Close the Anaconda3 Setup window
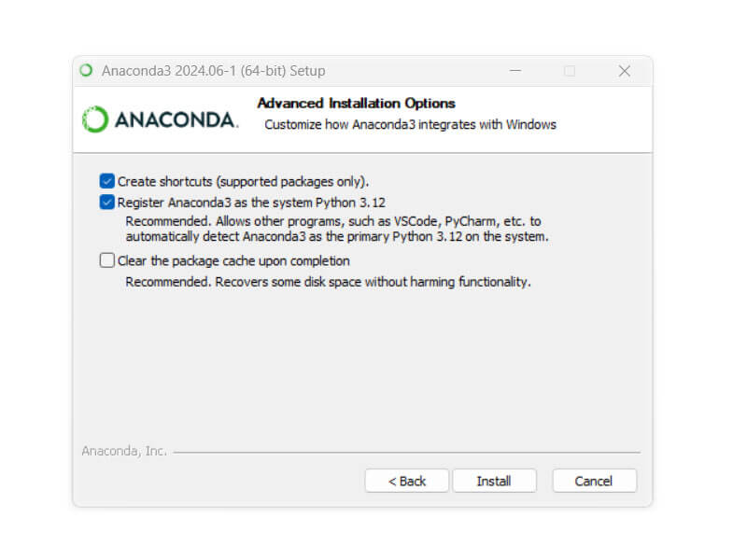Viewport: 747px width, 560px height. click(624, 71)
